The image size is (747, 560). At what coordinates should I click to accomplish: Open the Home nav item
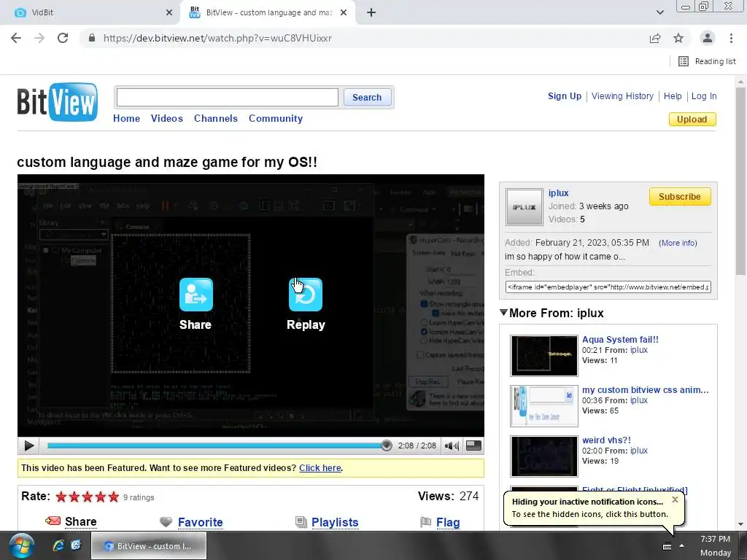[126, 118]
